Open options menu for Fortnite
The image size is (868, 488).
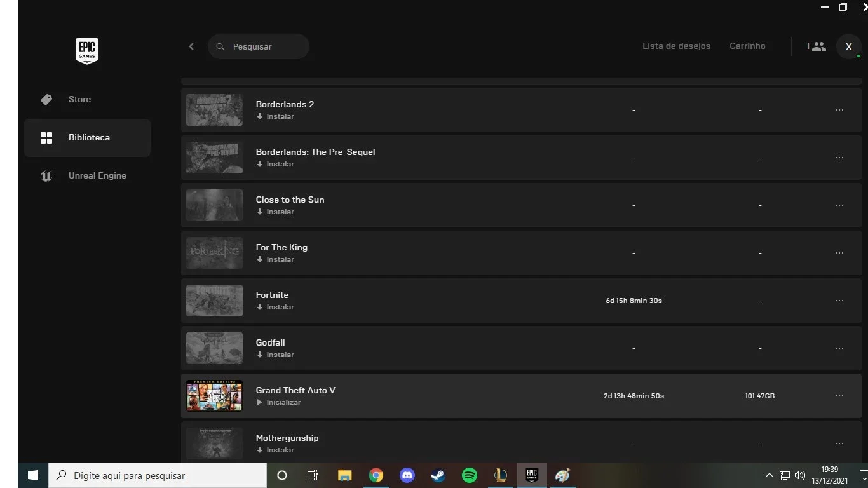(x=839, y=301)
